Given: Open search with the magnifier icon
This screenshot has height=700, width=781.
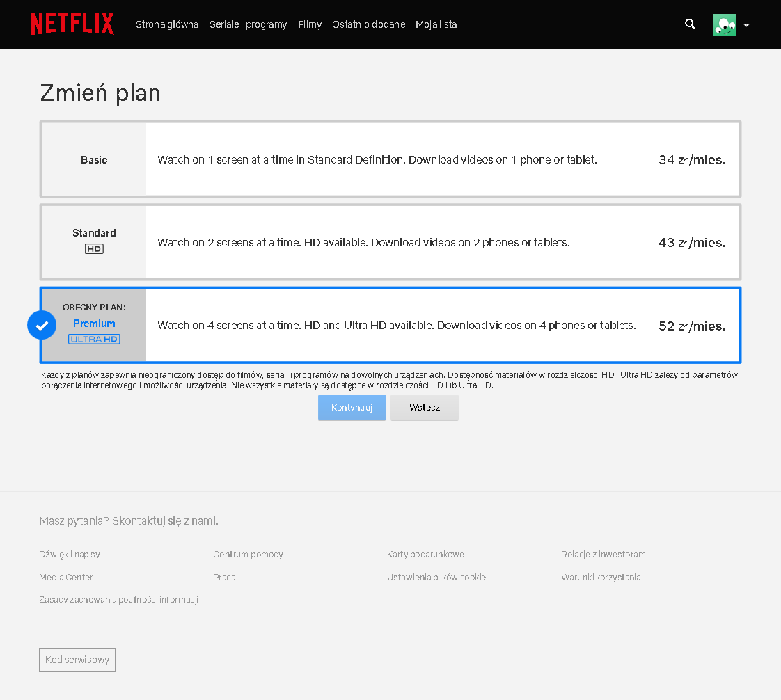Looking at the screenshot, I should 690,24.
